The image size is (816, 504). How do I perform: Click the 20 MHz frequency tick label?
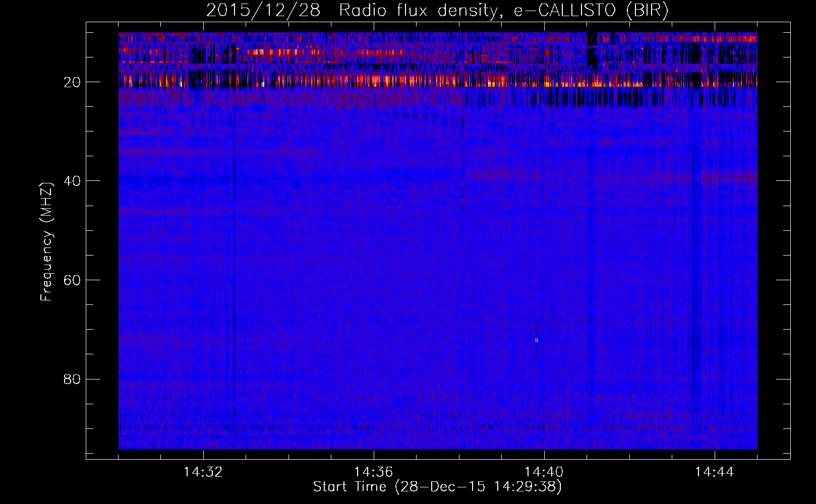(x=73, y=82)
